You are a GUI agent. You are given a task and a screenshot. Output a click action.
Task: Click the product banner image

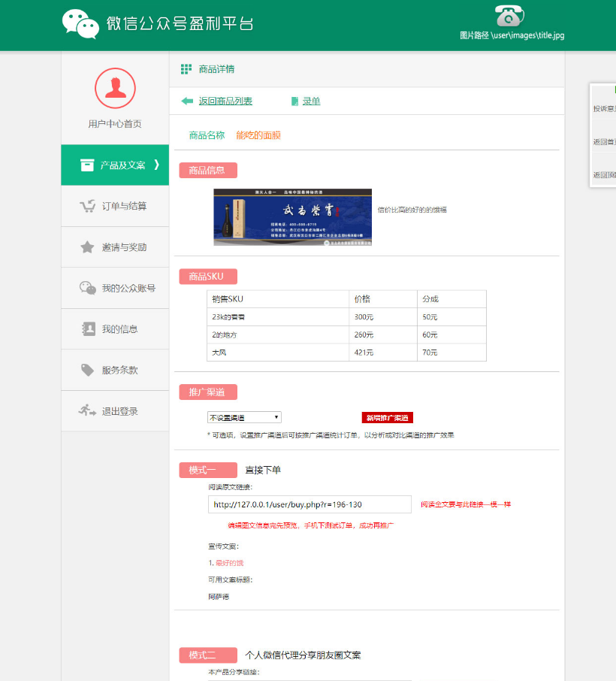292,217
